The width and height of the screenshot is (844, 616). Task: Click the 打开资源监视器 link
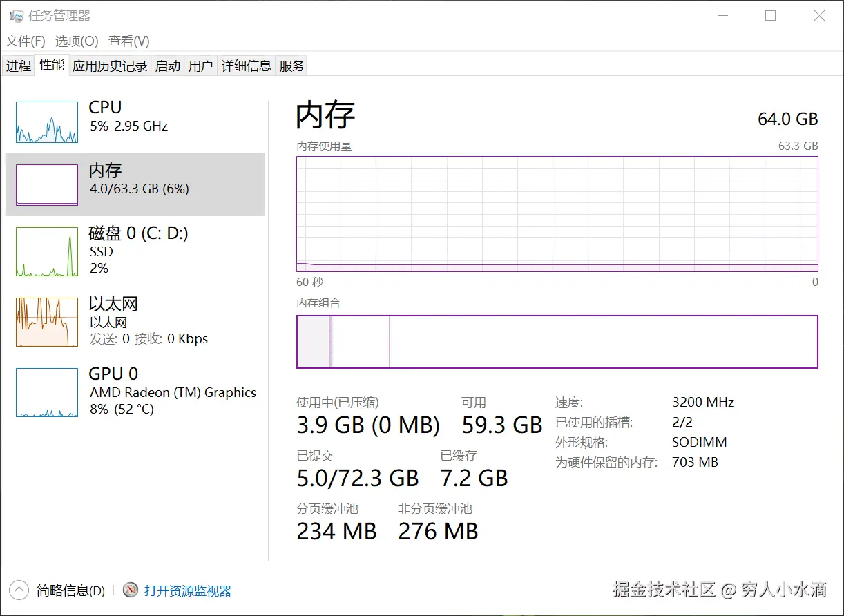tap(188, 591)
